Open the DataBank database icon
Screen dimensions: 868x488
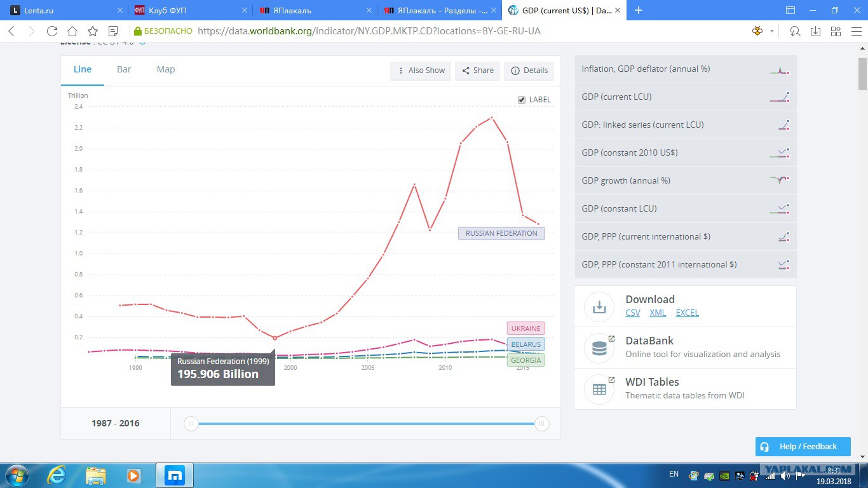[599, 348]
